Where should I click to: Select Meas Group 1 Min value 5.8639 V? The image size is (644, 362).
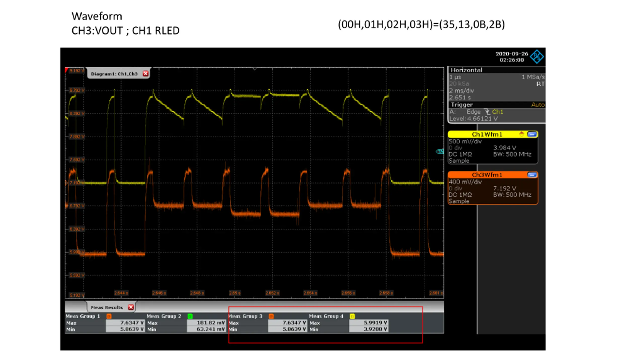pyautogui.click(x=125, y=329)
